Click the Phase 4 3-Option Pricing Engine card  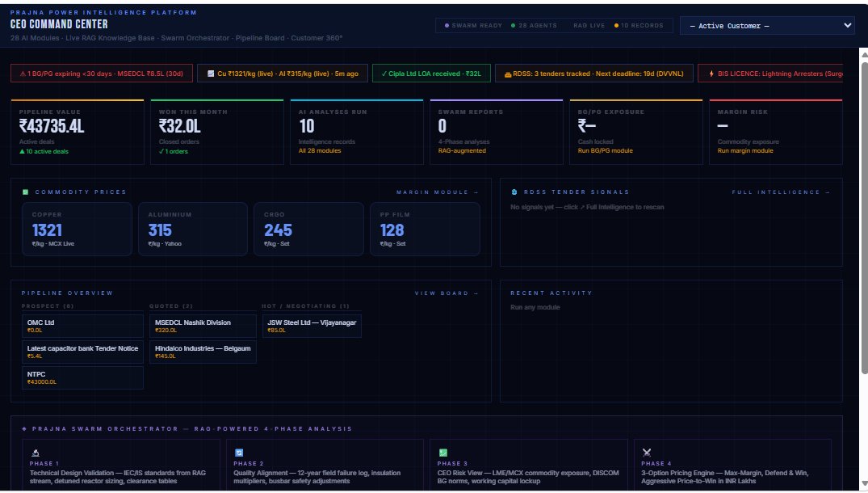click(x=732, y=466)
